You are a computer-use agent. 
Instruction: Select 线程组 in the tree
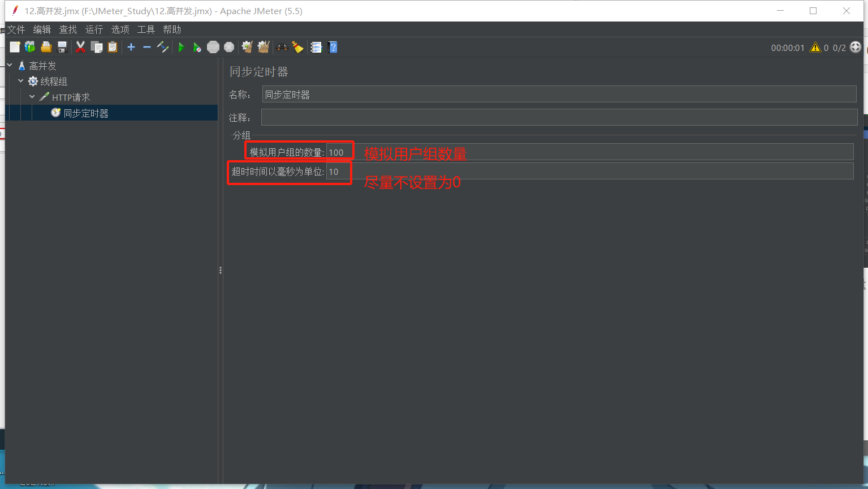[54, 81]
